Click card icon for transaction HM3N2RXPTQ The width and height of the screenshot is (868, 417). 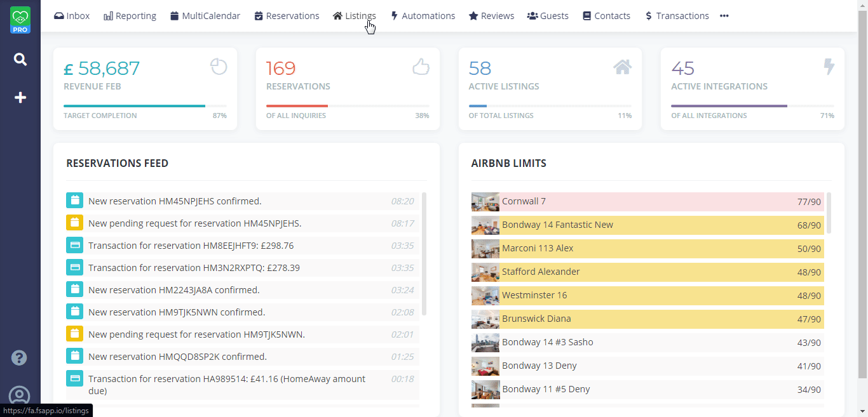[74, 267]
